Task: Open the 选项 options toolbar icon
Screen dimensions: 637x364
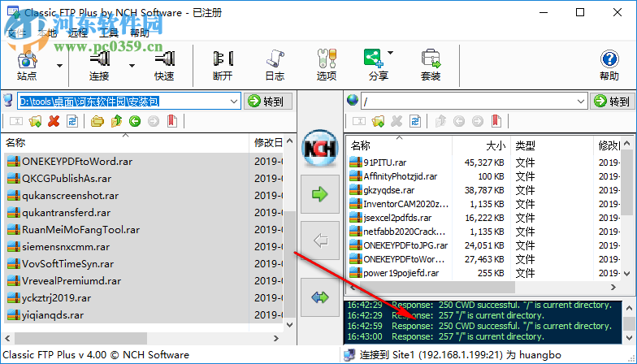Action: [x=327, y=65]
